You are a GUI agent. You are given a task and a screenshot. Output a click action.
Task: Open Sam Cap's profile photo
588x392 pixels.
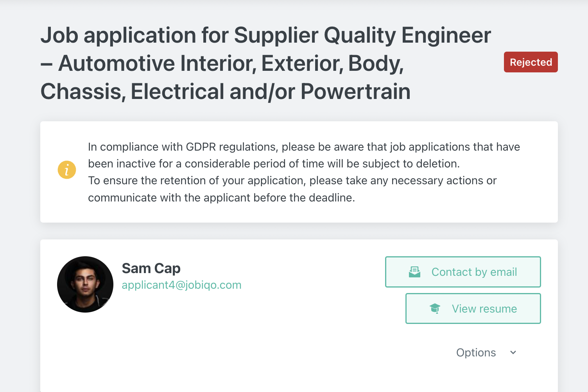(x=85, y=284)
